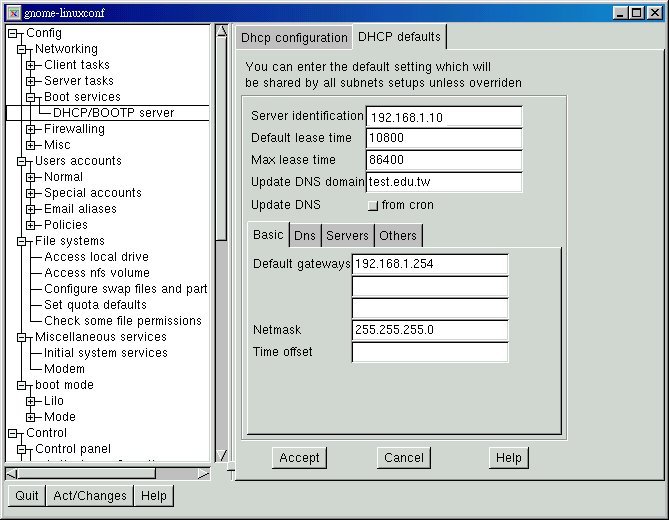Screen dimensions: 669x520
Task: Collapse the Config tree node
Action: click(x=13, y=33)
